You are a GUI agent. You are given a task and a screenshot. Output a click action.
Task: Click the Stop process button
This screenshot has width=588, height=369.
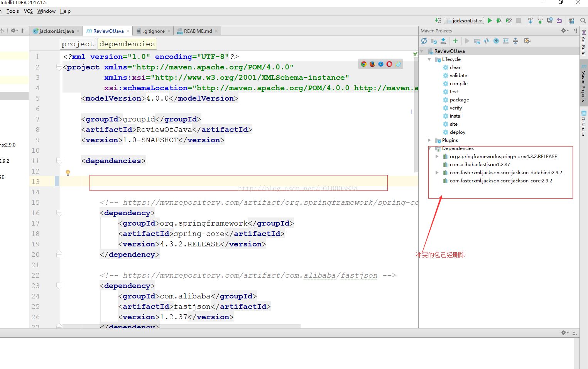tap(519, 20)
